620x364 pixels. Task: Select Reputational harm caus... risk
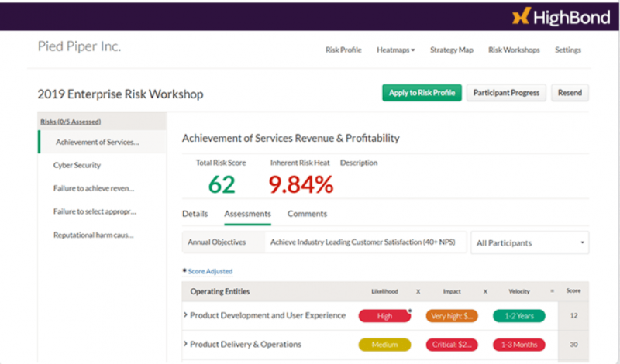94,235
